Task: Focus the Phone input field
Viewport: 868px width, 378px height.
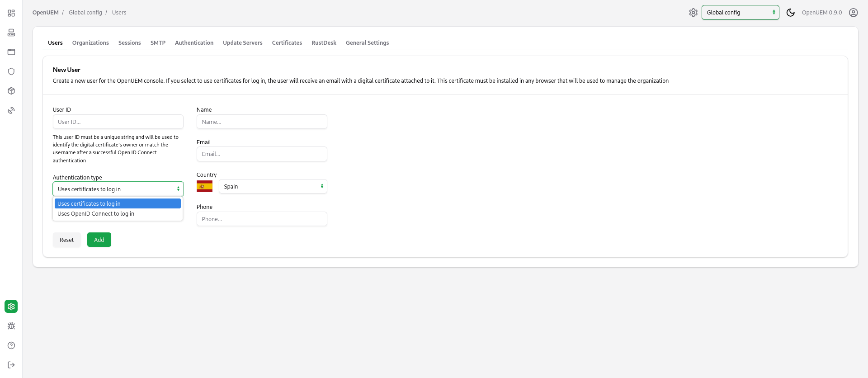Action: [x=262, y=219]
